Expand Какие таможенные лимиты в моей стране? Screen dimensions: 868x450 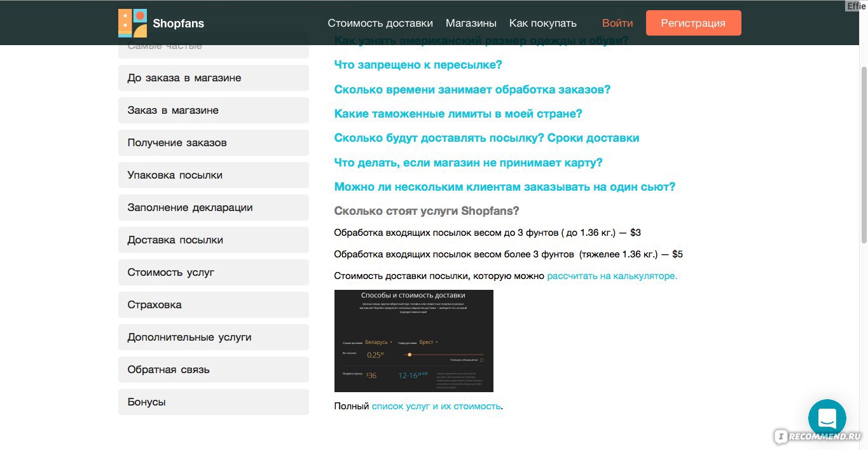point(458,114)
